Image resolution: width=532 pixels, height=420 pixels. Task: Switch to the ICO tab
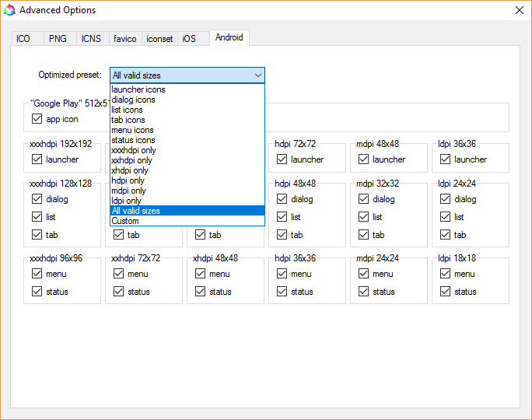coord(23,38)
